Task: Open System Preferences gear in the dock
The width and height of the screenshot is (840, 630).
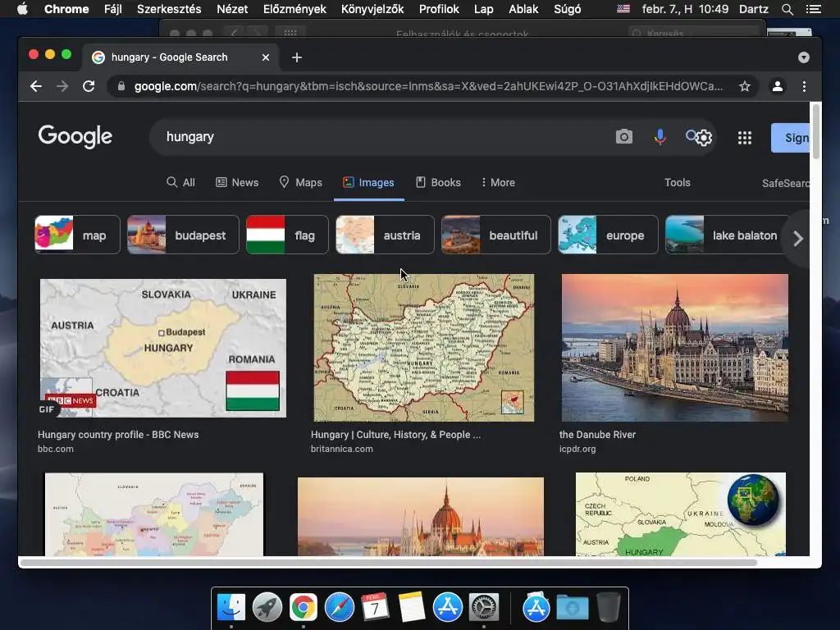Action: 484,608
